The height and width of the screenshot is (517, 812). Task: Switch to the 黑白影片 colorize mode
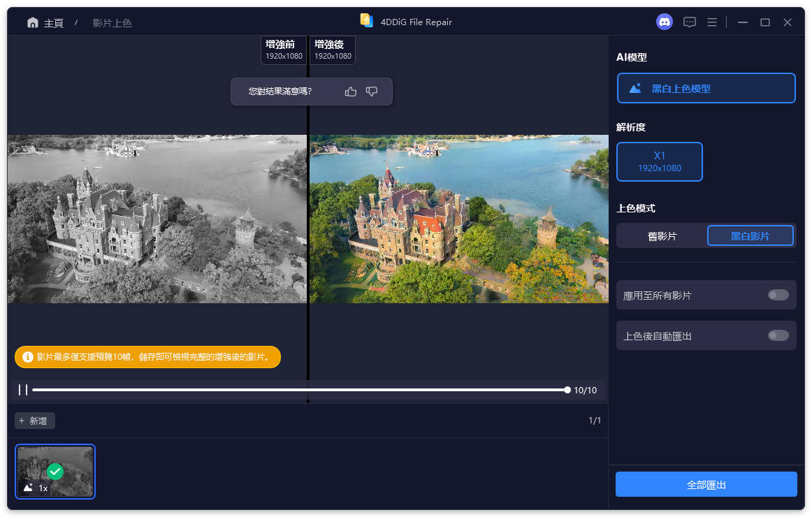pyautogui.click(x=751, y=235)
